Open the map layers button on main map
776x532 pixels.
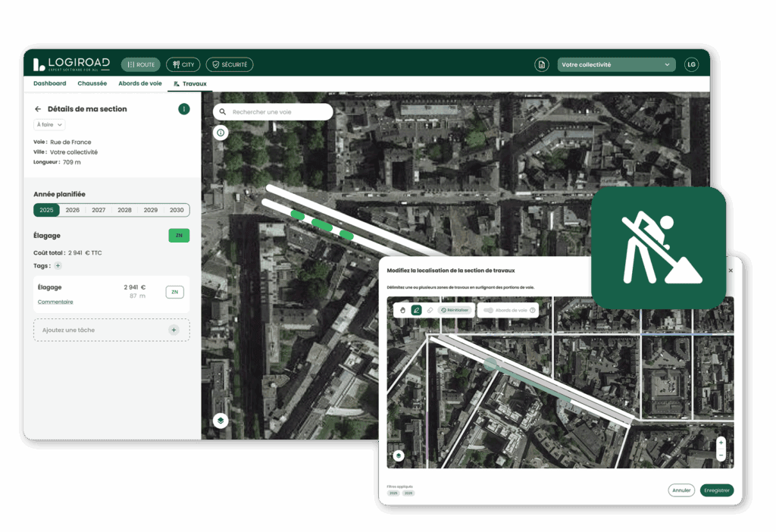point(221,421)
